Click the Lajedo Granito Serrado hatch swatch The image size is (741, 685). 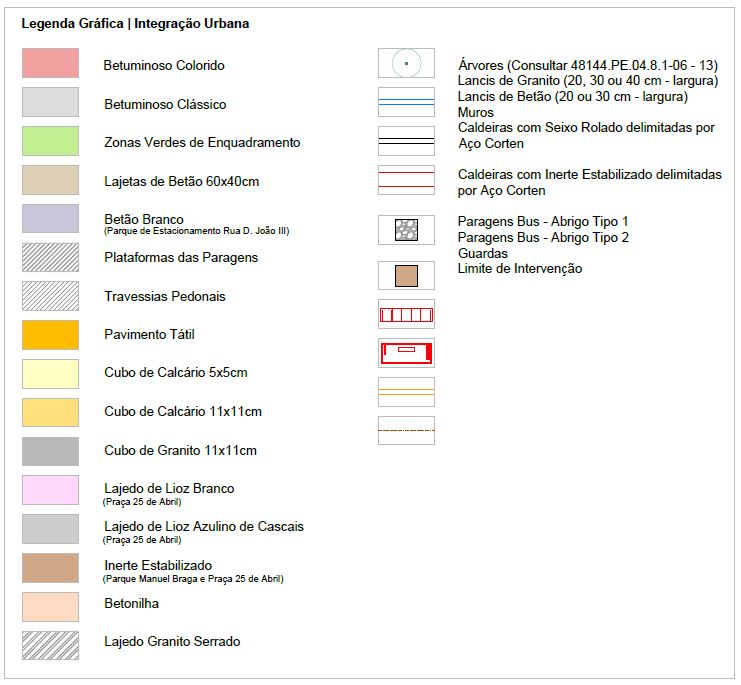[50, 641]
